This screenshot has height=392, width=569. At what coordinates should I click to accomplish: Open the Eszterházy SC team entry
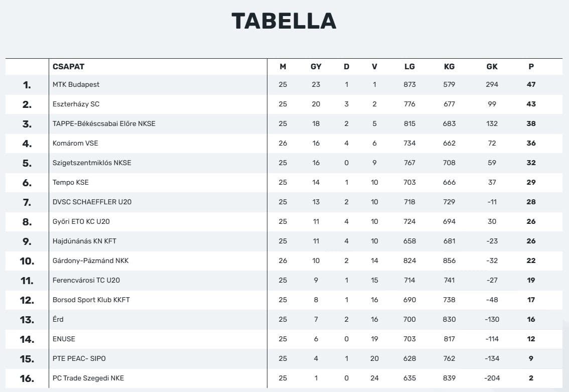[76, 104]
